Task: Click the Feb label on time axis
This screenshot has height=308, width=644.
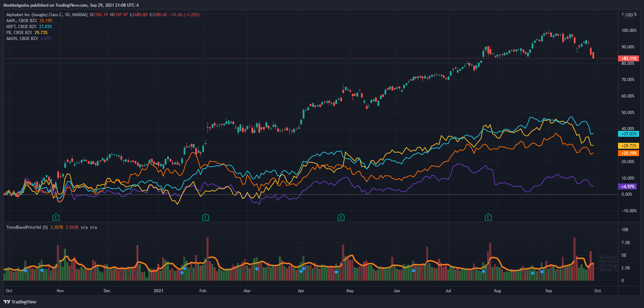Action: pyautogui.click(x=203, y=291)
